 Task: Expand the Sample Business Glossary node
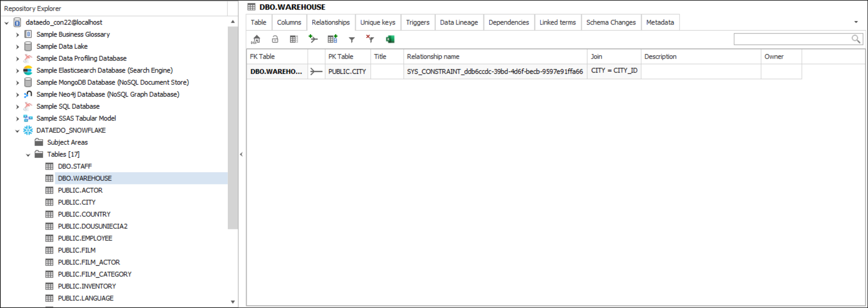18,35
